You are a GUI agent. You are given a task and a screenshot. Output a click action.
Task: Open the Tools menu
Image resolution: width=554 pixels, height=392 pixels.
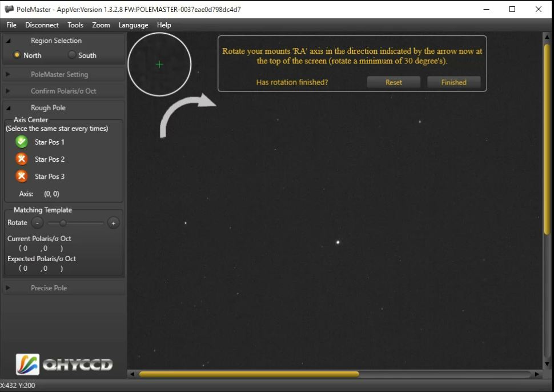pos(75,25)
